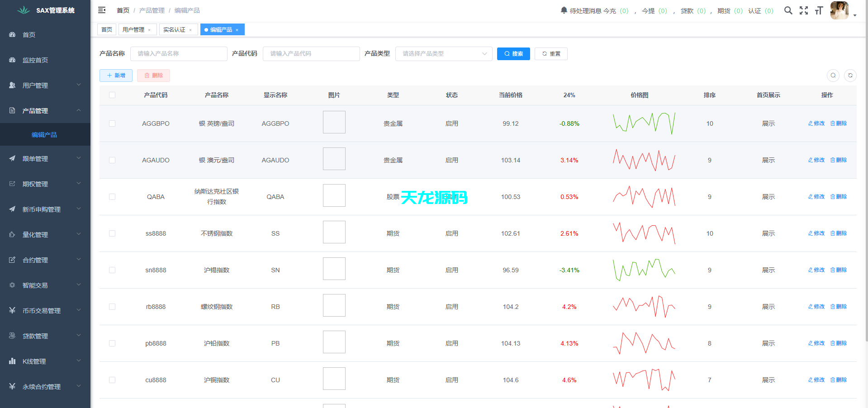The image size is (868, 408).
Task: Switch to the 实名认证 tab
Action: [x=174, y=29]
